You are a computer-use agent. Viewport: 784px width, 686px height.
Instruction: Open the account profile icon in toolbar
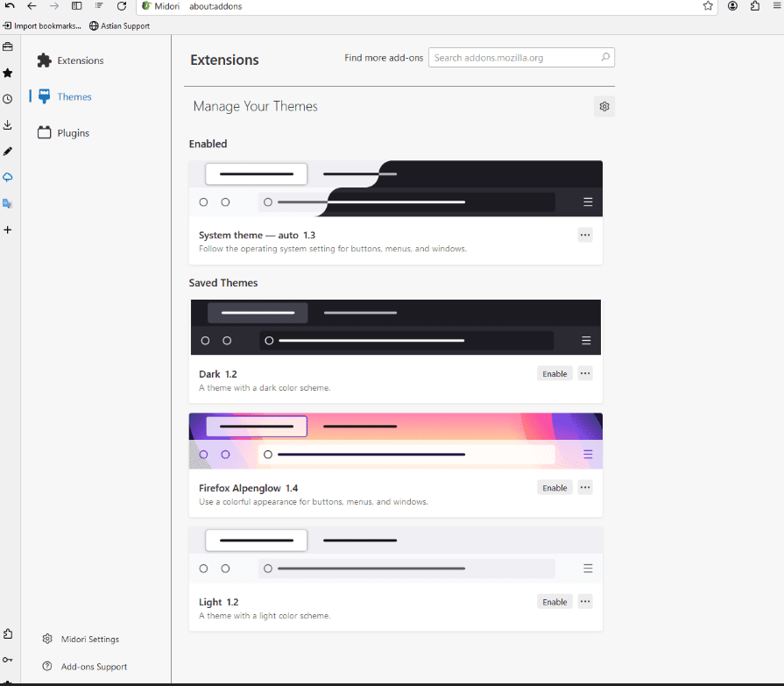pos(732,6)
